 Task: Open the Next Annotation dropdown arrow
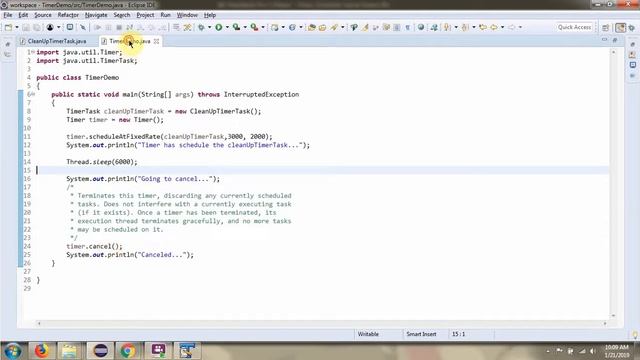click(x=456, y=27)
